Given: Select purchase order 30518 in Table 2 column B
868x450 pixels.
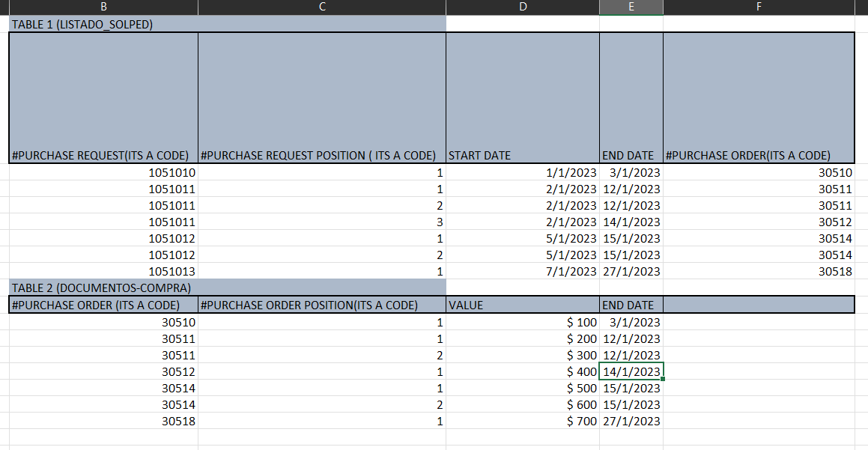Looking at the screenshot, I should pos(103,422).
